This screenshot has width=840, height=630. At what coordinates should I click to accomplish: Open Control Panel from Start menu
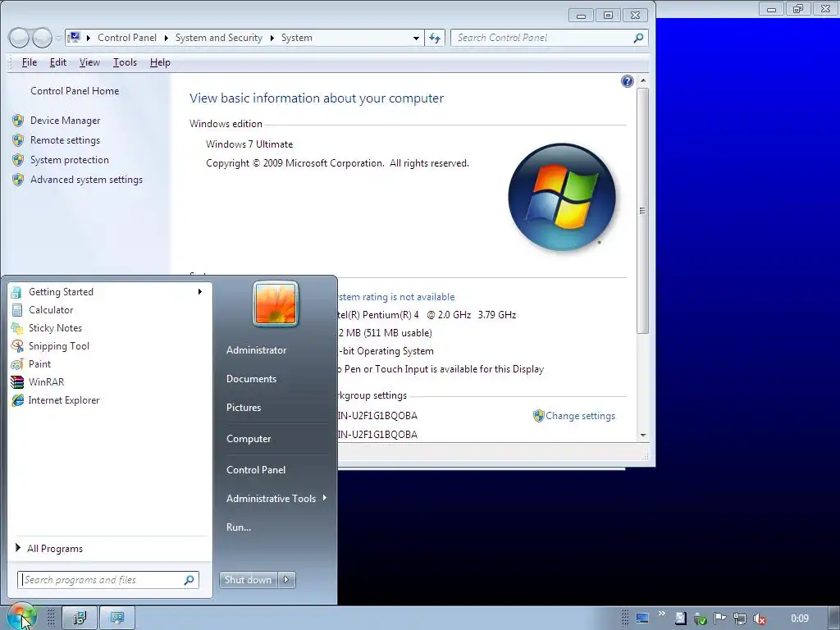point(256,470)
